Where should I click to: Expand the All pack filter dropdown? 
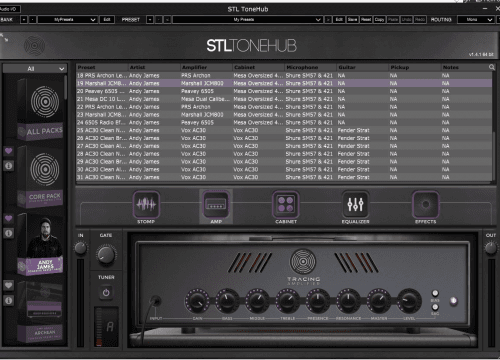tap(35, 69)
